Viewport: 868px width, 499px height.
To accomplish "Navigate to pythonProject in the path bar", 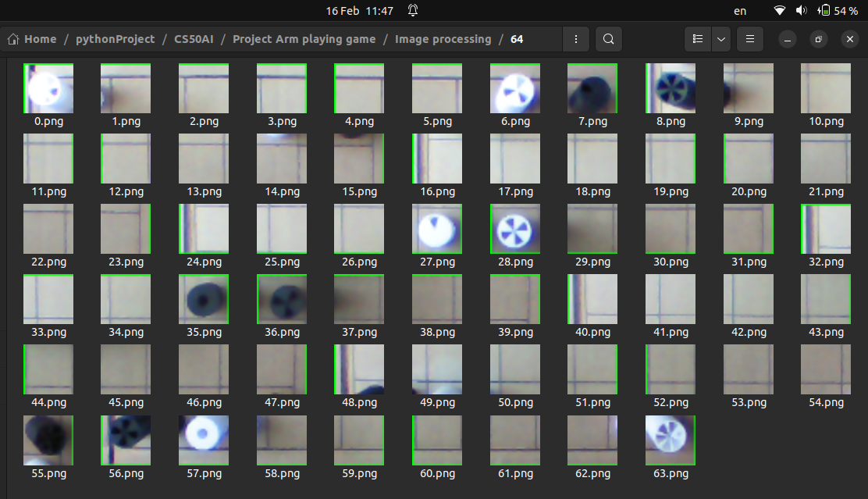I will tap(116, 39).
